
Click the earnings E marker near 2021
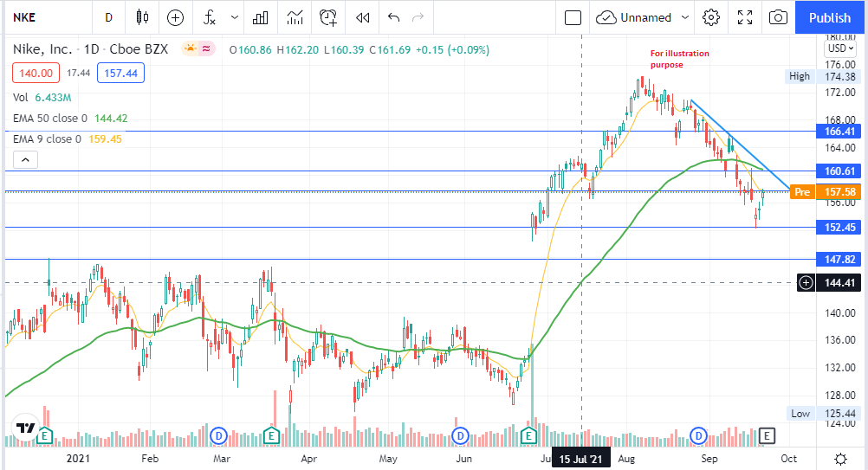coord(44,436)
